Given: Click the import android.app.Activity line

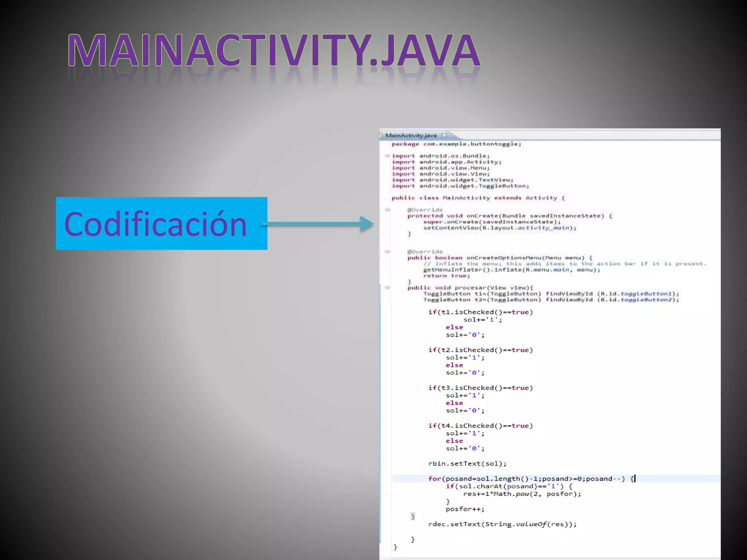Looking at the screenshot, I should 447,162.
